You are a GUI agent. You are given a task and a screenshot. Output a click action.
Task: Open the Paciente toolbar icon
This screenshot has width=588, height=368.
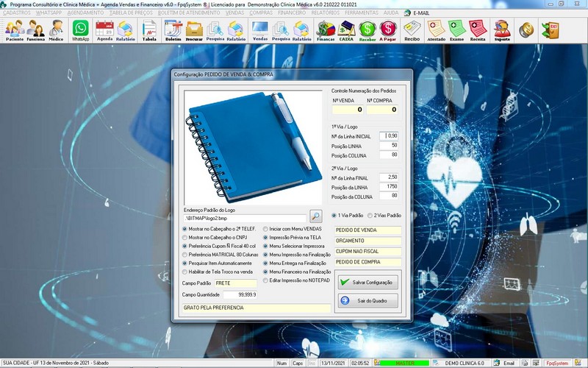(x=15, y=30)
